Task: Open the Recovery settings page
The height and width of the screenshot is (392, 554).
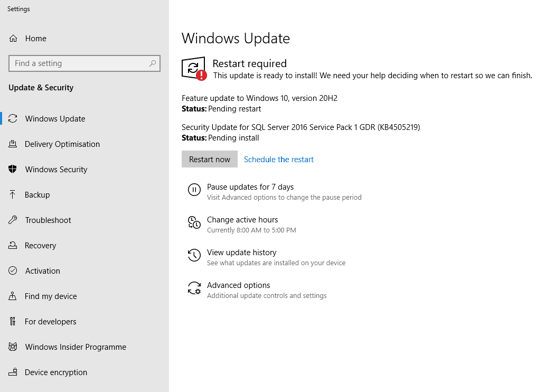Action: coord(40,246)
